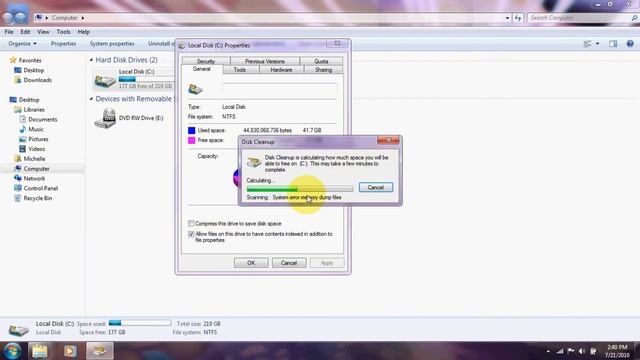Collapse Hard Disk Drives group
640x360 pixels.
(x=91, y=60)
